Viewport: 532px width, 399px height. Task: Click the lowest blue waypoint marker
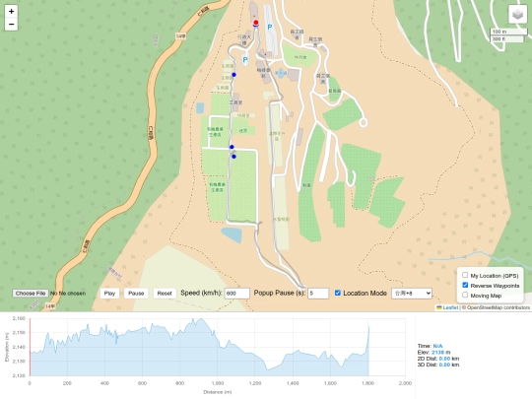[x=233, y=157]
